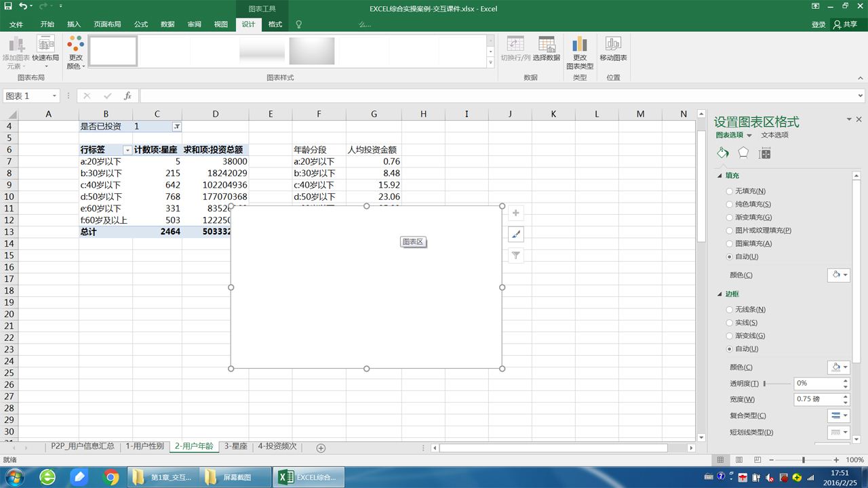This screenshot has width=868, height=488.
Task: Select the Effects pentagon icon in the format pane
Action: (x=744, y=153)
